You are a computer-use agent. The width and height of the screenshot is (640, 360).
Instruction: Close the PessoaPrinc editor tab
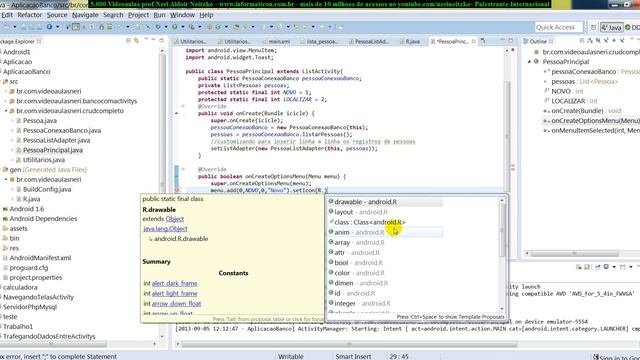click(473, 41)
